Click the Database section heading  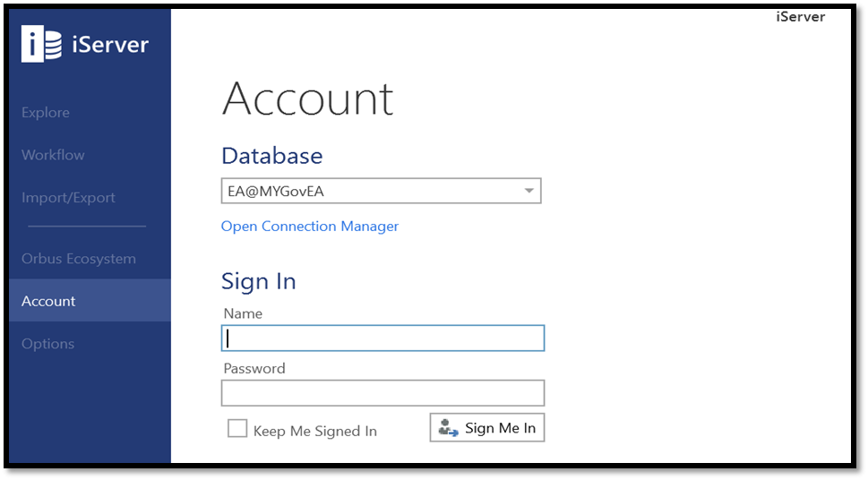pyautogui.click(x=271, y=156)
